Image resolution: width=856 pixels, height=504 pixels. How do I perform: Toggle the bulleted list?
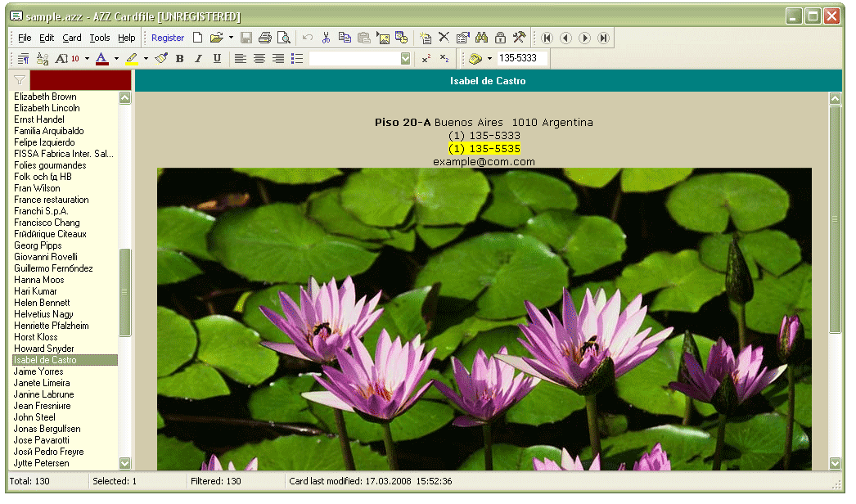click(297, 58)
